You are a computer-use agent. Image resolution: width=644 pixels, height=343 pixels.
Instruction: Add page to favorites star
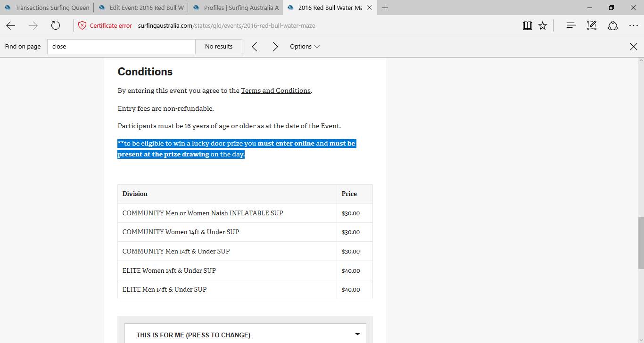click(543, 26)
